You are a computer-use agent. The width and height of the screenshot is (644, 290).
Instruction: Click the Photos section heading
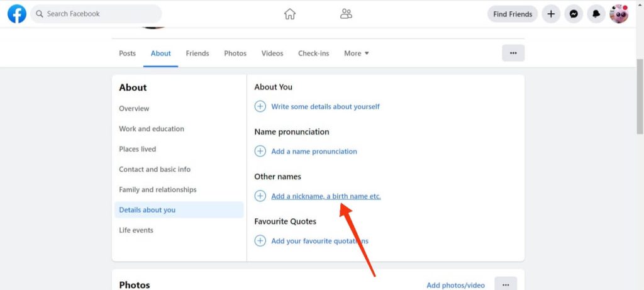coord(135,285)
